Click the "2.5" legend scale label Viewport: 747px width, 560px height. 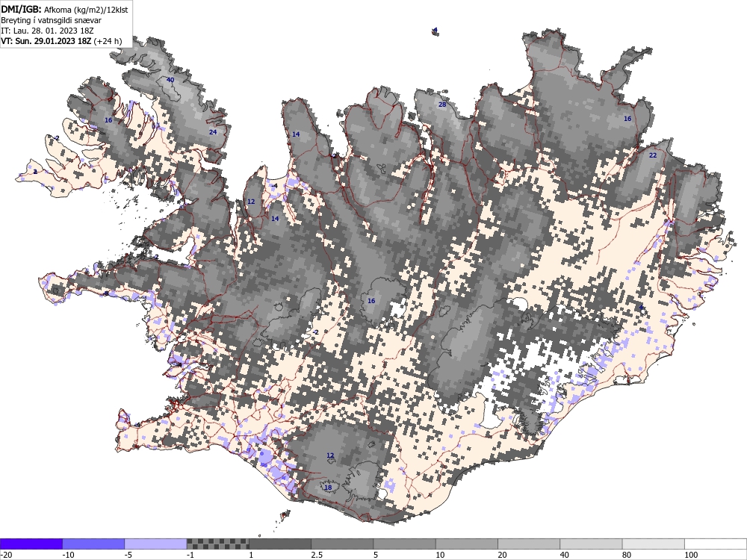click(x=317, y=556)
